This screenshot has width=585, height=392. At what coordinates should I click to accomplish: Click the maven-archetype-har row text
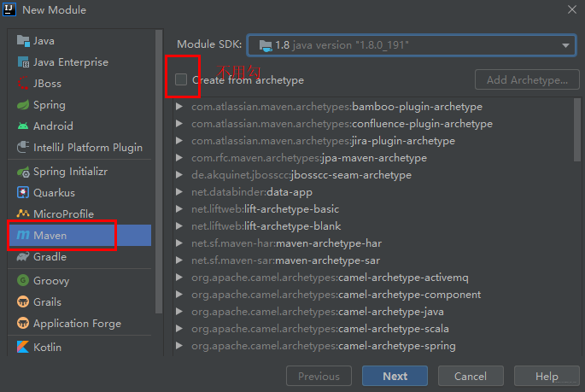tap(287, 243)
